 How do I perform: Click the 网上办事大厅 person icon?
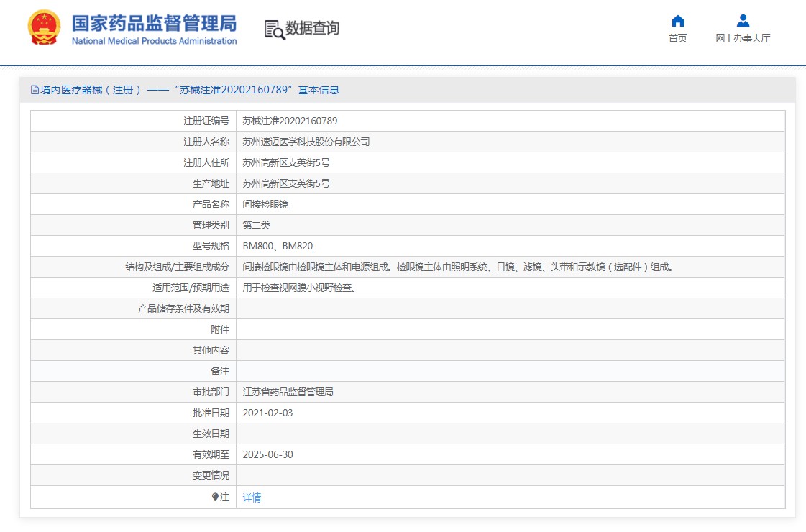tap(743, 21)
